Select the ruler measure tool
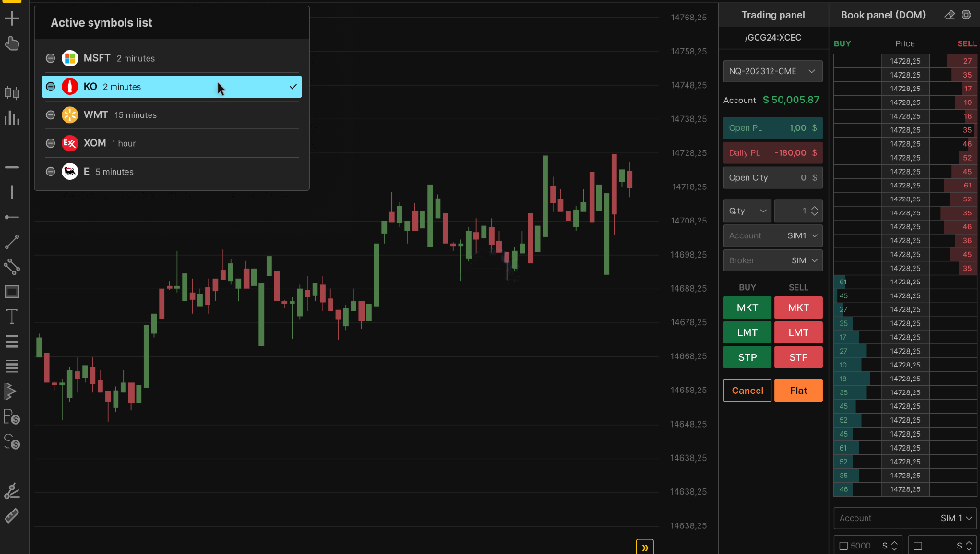 tap(12, 515)
